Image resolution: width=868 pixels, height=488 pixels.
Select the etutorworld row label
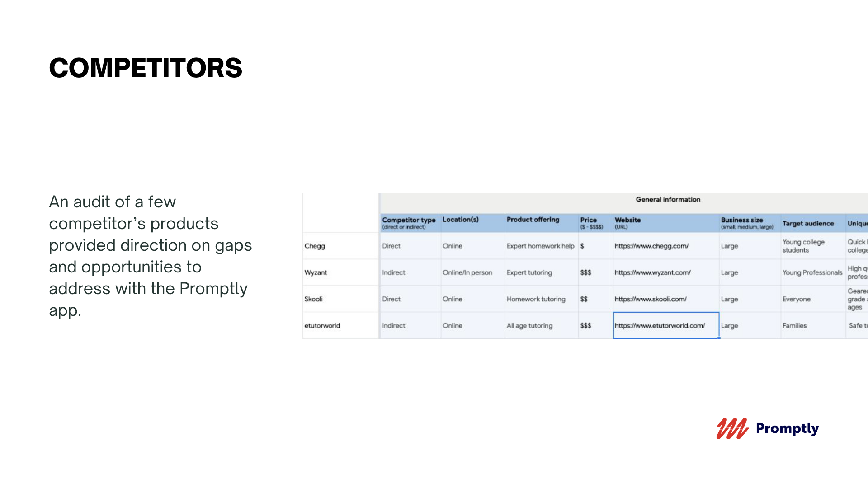(322, 326)
